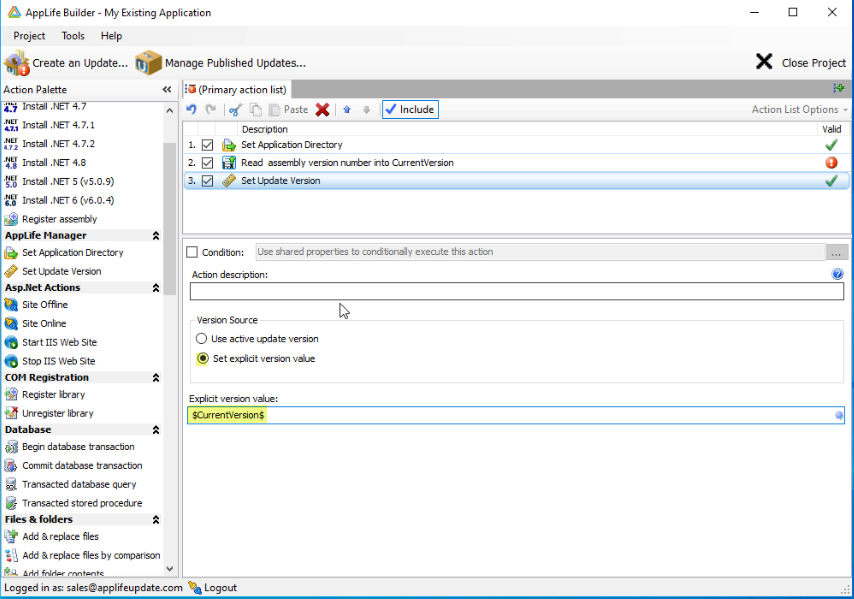The width and height of the screenshot is (854, 599).
Task: Click the shared property picker in version field
Action: tap(839, 415)
